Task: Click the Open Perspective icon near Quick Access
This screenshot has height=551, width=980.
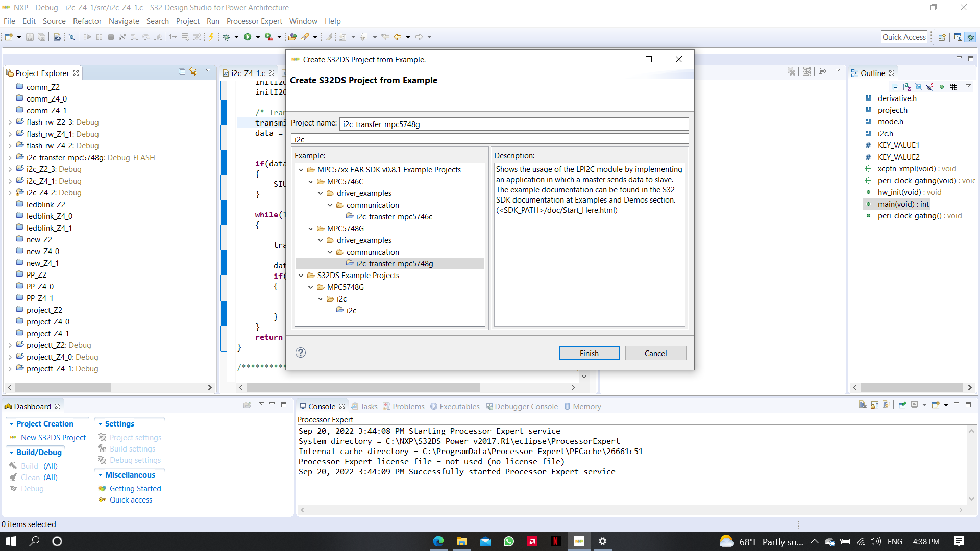Action: coord(942,37)
